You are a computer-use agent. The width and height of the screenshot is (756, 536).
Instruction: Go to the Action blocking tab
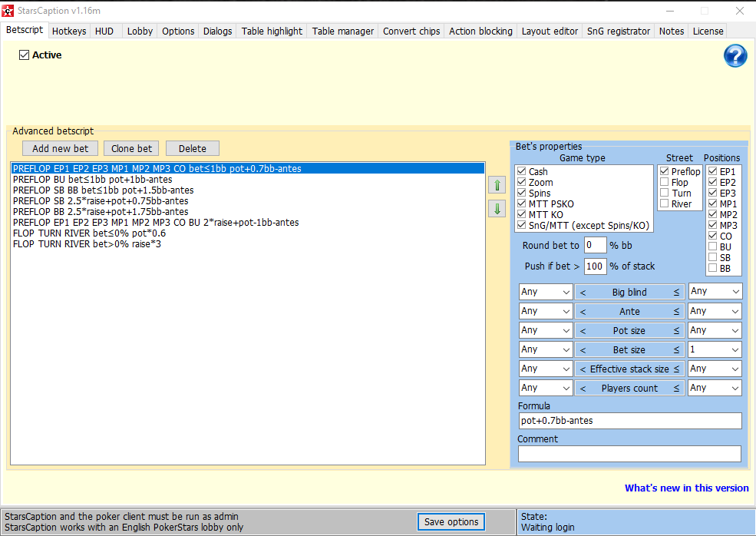pos(480,31)
